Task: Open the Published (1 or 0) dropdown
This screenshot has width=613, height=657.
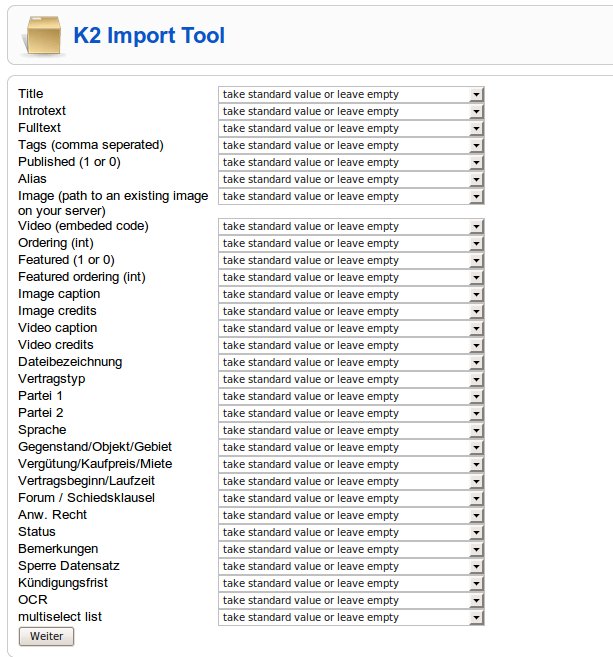Action: coord(351,162)
